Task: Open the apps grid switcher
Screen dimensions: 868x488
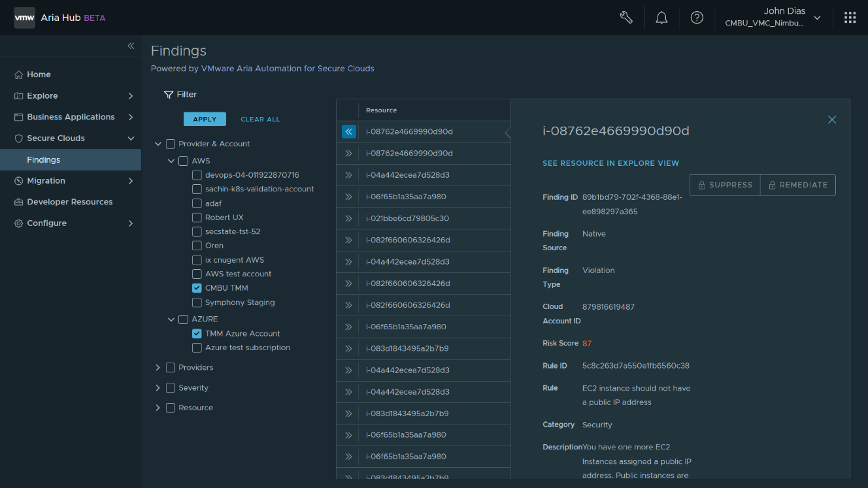Action: [x=850, y=18]
